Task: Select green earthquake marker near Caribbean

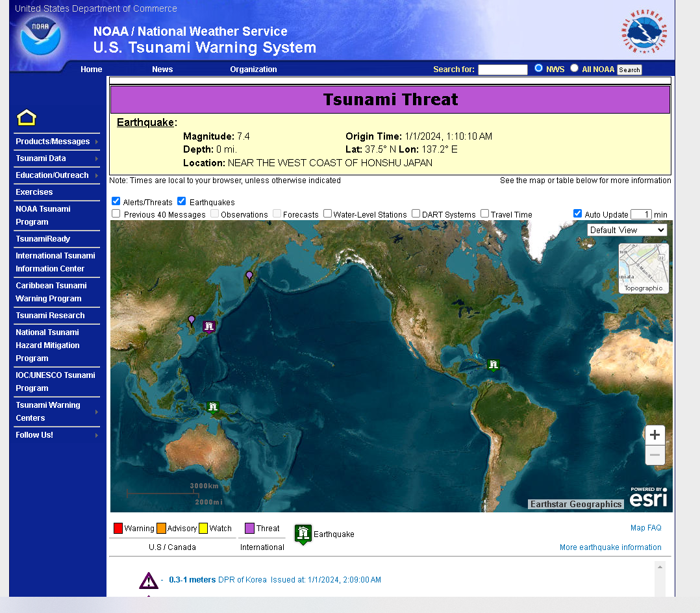Action: coord(494,365)
